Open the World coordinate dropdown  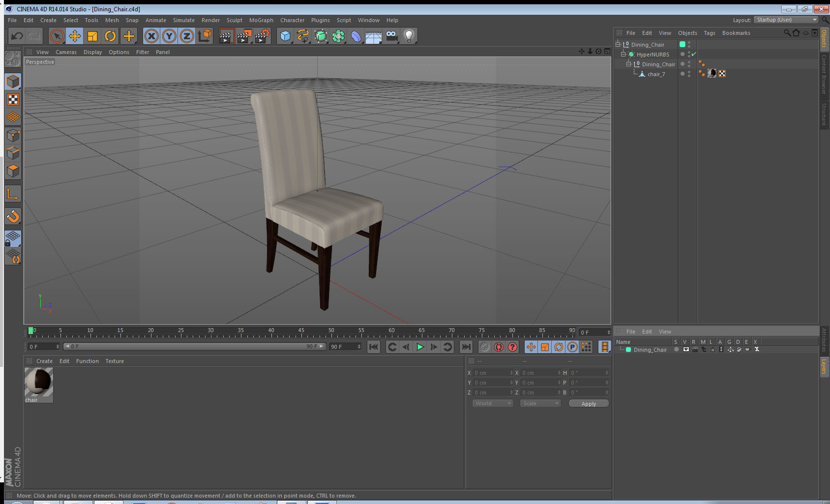click(x=493, y=403)
